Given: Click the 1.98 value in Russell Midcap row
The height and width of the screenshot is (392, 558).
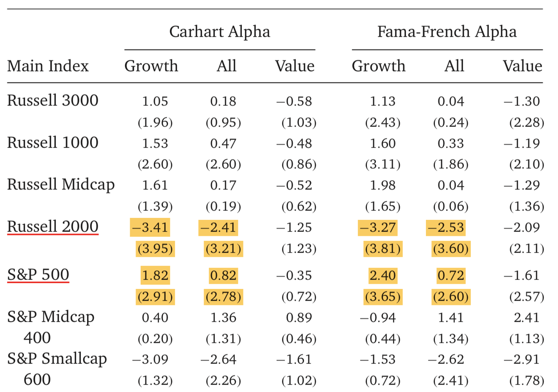Looking at the screenshot, I should [383, 185].
